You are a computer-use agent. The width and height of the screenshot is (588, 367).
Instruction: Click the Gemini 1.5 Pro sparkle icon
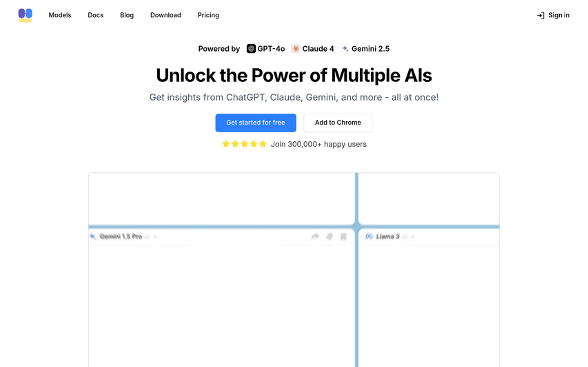(93, 236)
